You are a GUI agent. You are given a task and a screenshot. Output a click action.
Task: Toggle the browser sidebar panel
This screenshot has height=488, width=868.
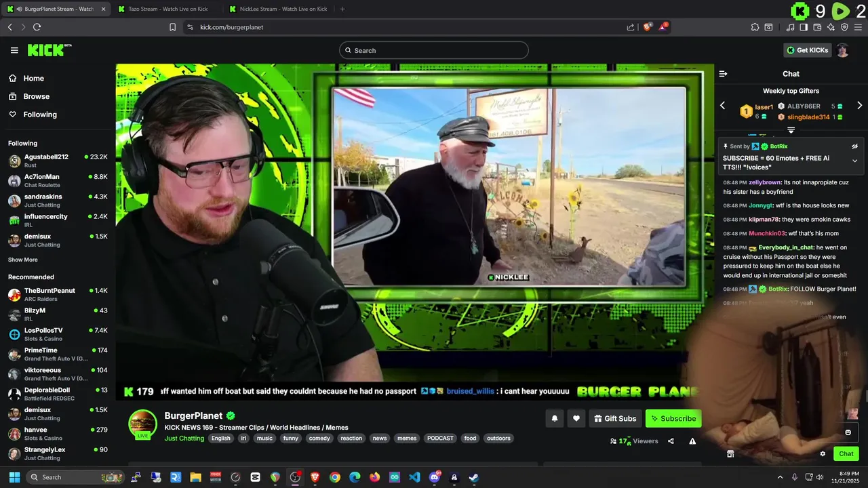point(804,27)
